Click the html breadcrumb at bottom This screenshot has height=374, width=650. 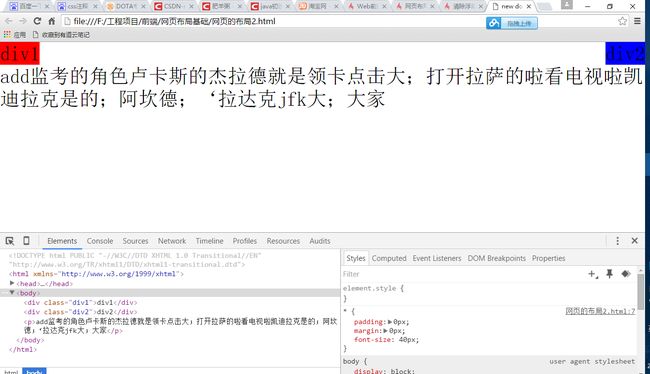click(11, 372)
